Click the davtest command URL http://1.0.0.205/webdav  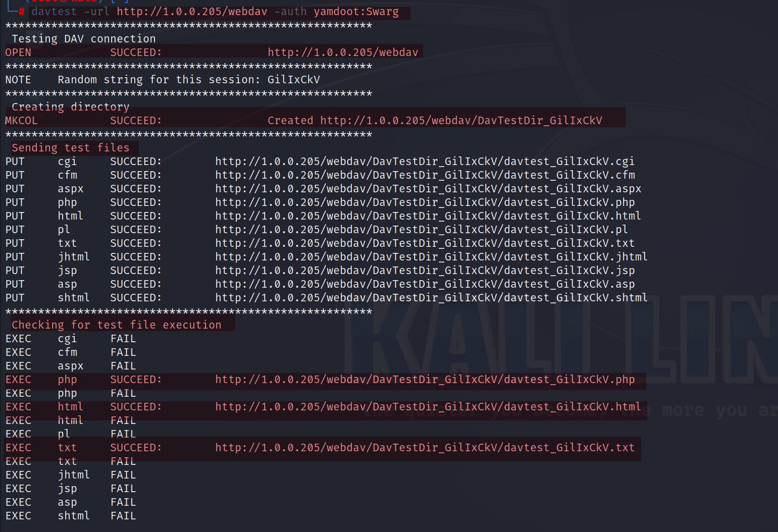[192, 12]
